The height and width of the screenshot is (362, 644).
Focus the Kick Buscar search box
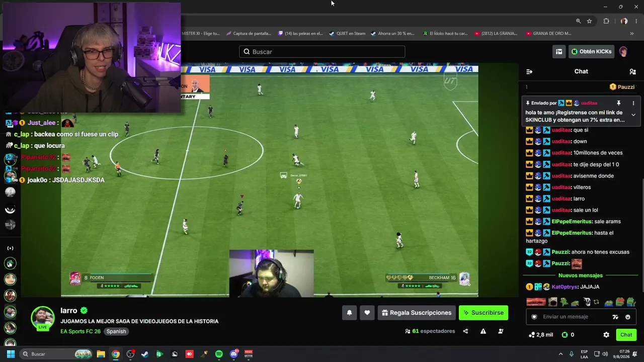tap(322, 52)
